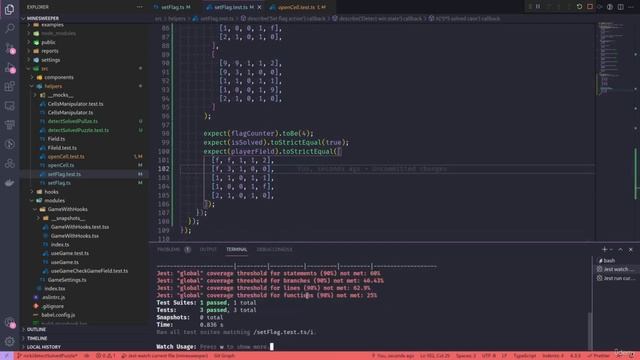Open .gitignore file in explorer
Image resolution: width=640 pixels, height=360 pixels.
point(53,306)
